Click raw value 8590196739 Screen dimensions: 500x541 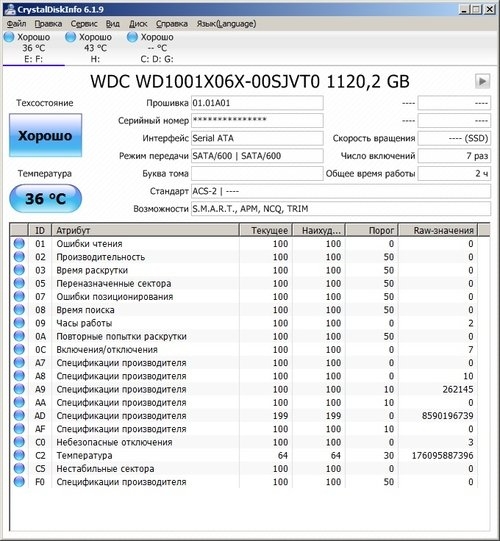tap(448, 415)
